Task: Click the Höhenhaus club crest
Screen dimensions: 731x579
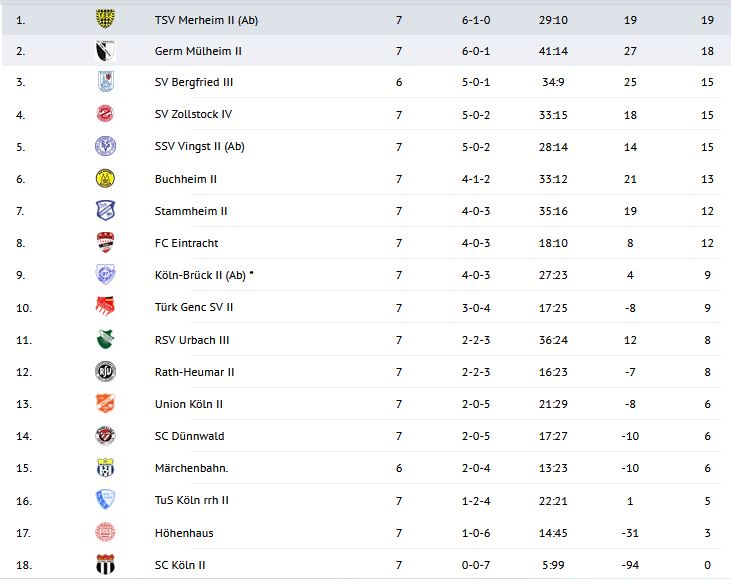Action: click(x=105, y=533)
